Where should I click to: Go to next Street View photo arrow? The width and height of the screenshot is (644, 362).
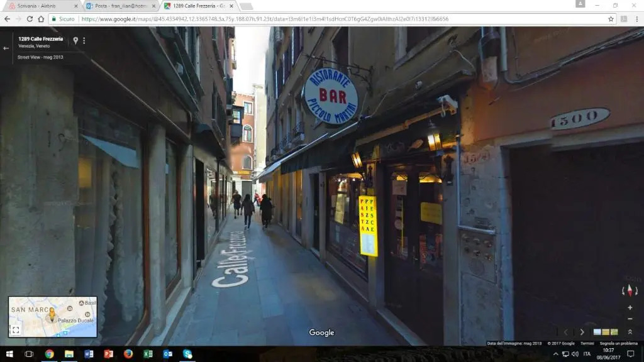click(582, 332)
